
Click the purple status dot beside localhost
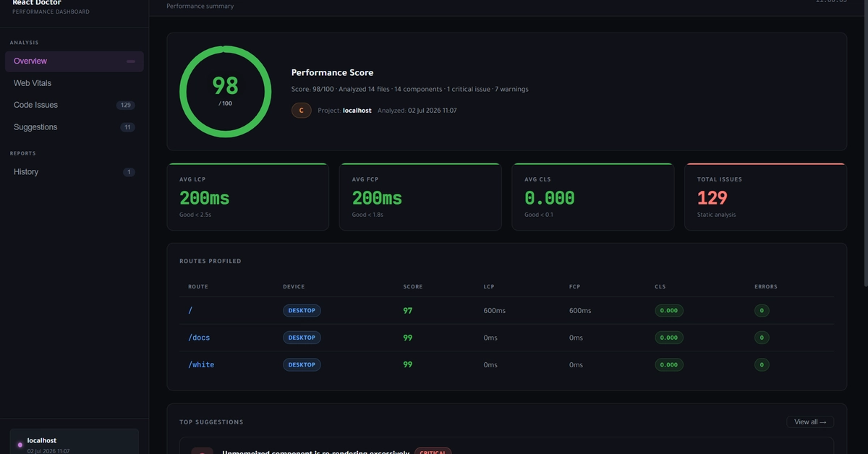click(20, 445)
